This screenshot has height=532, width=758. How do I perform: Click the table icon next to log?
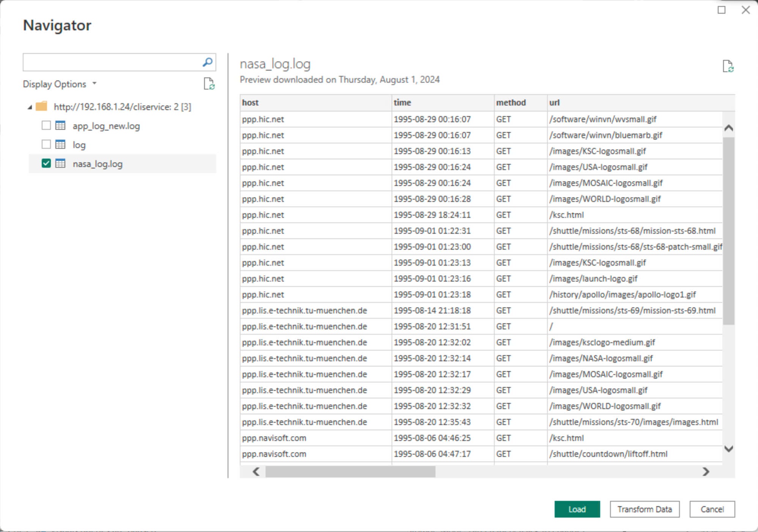[60, 144]
